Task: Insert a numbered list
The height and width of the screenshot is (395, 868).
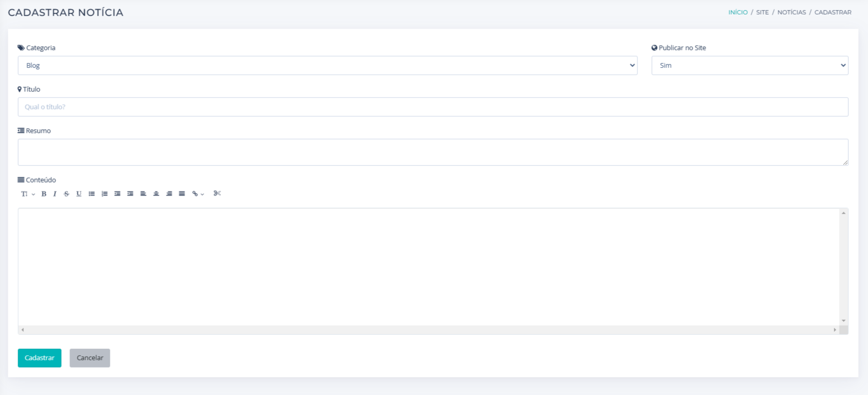Action: (105, 194)
